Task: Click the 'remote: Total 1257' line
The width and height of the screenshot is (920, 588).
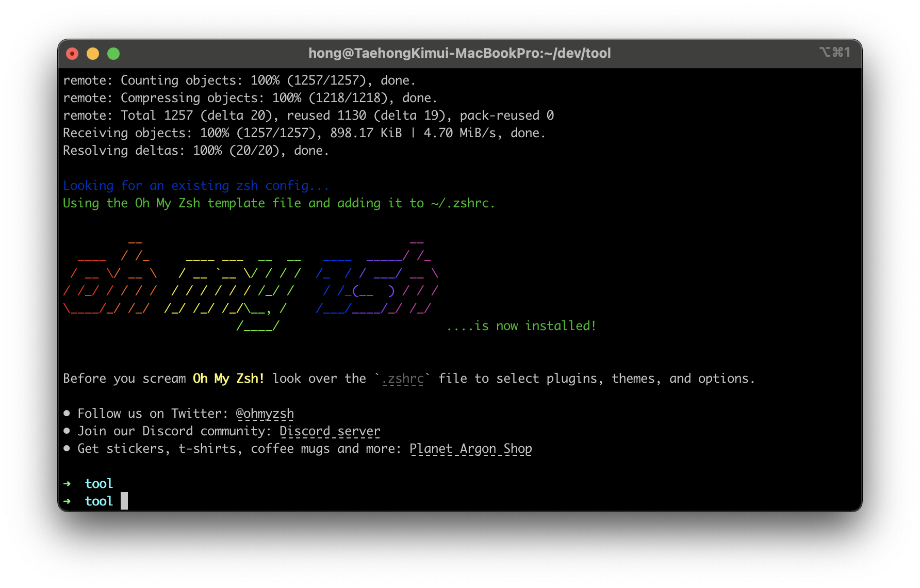Action: pyautogui.click(x=308, y=116)
